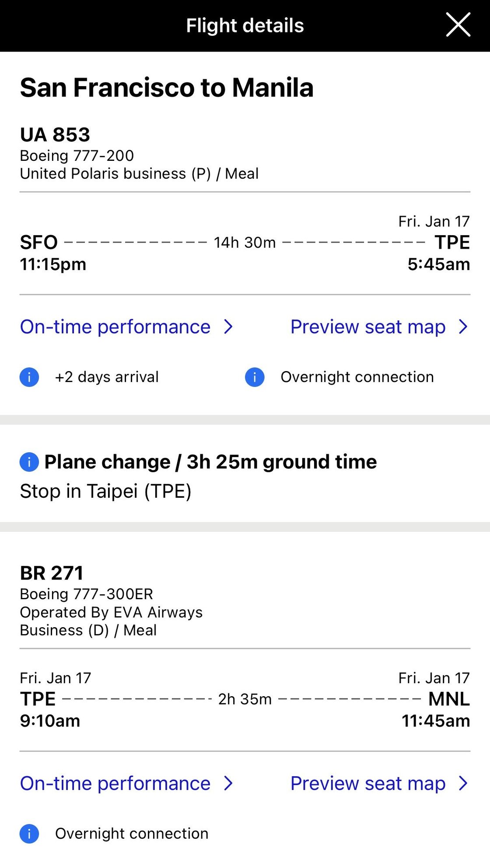Tap "Stop in Taipei (TPE)" text
Image resolution: width=490 pixels, height=868 pixels.
(x=105, y=491)
